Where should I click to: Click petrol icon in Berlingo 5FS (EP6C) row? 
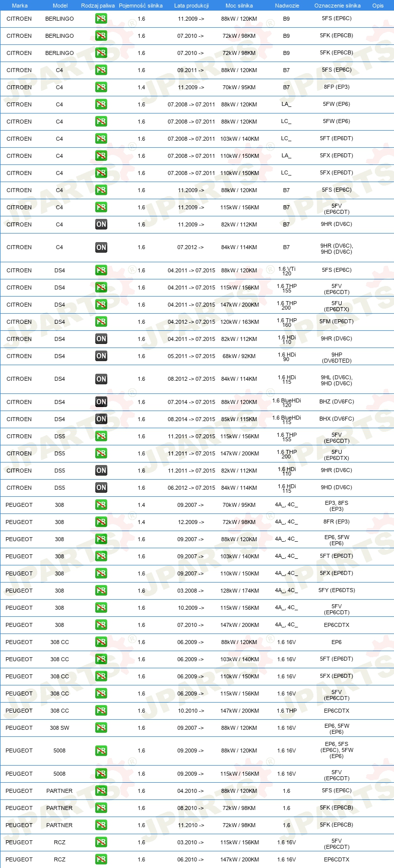(x=101, y=19)
